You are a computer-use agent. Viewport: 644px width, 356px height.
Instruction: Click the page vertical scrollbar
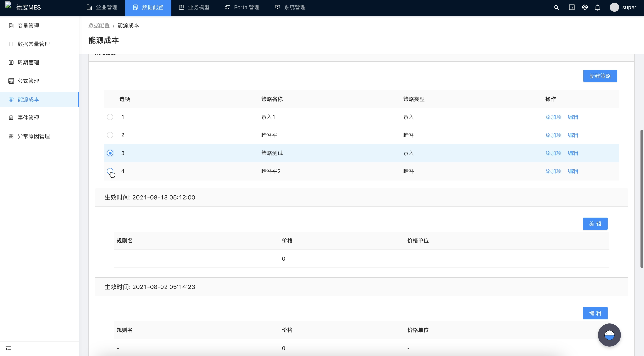coord(642,199)
